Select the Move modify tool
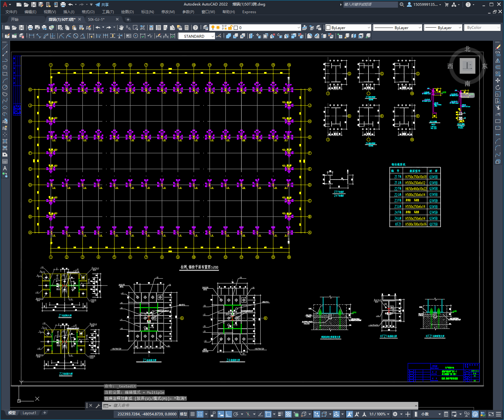 click(x=498, y=81)
